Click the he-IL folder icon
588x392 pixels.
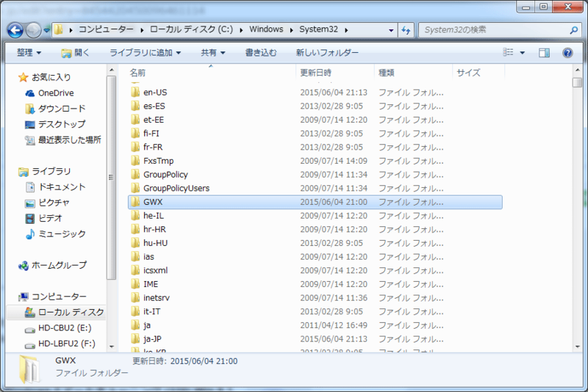pyautogui.click(x=135, y=216)
